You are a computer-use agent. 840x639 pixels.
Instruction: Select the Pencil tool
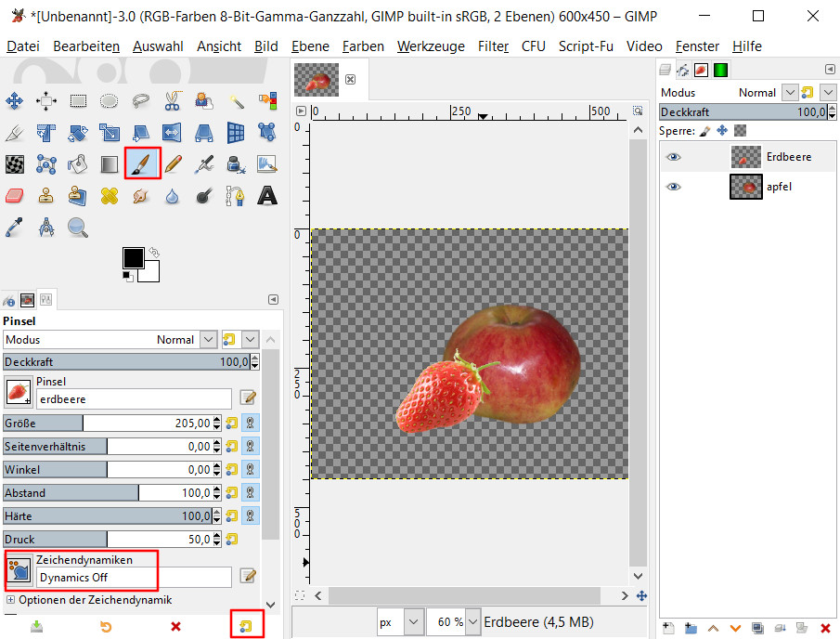click(173, 164)
